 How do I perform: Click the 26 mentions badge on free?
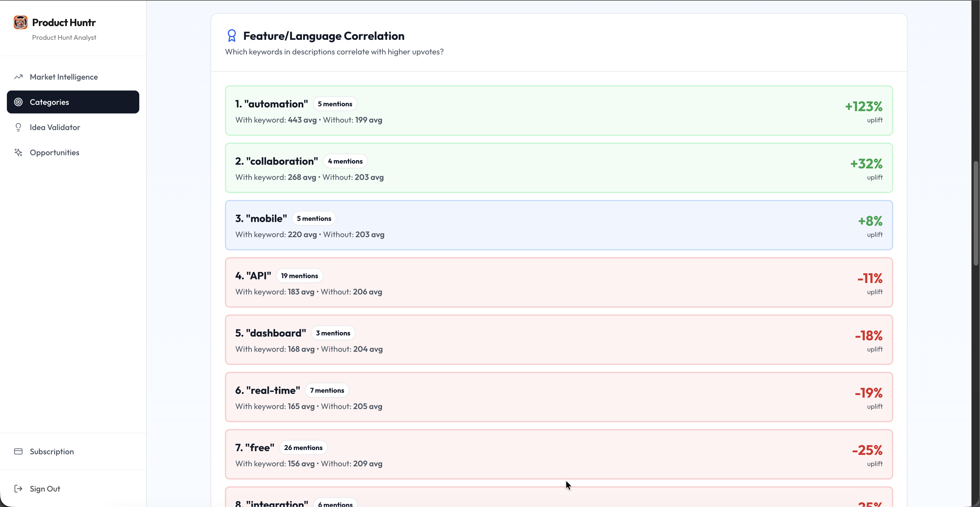(303, 447)
